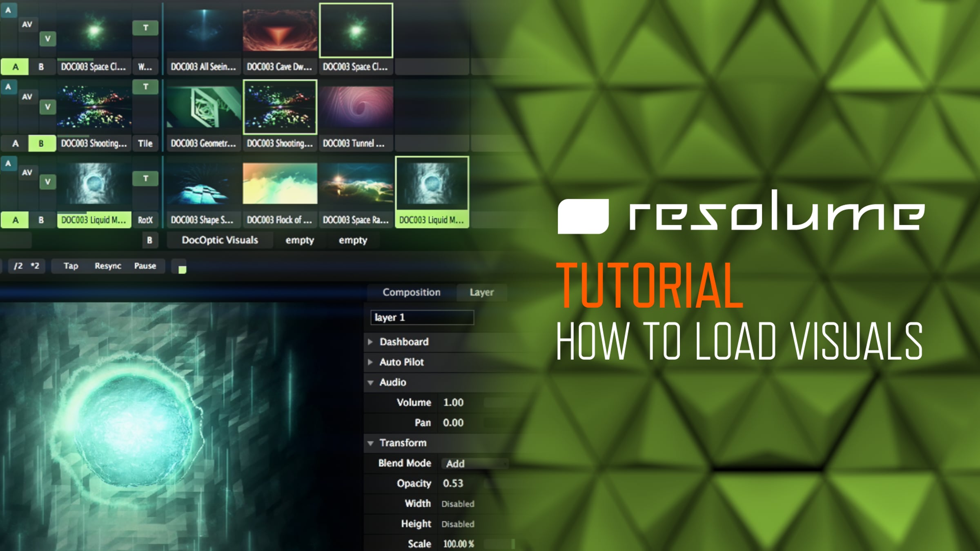Click the layer 1 name field

[x=422, y=318]
